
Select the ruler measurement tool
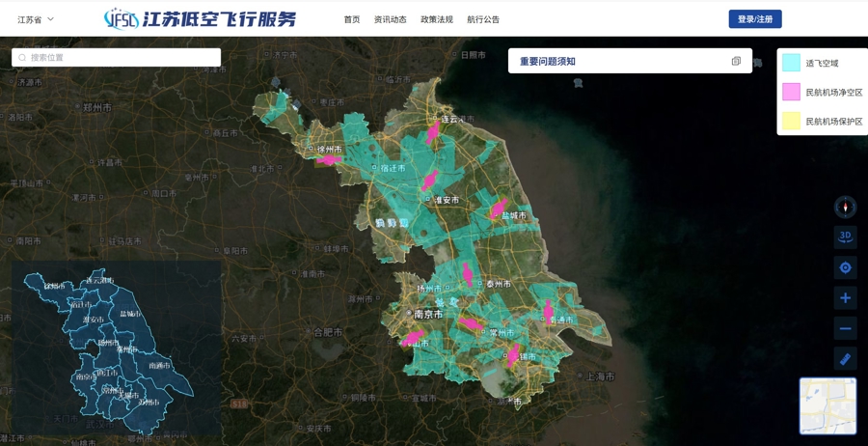pos(845,359)
